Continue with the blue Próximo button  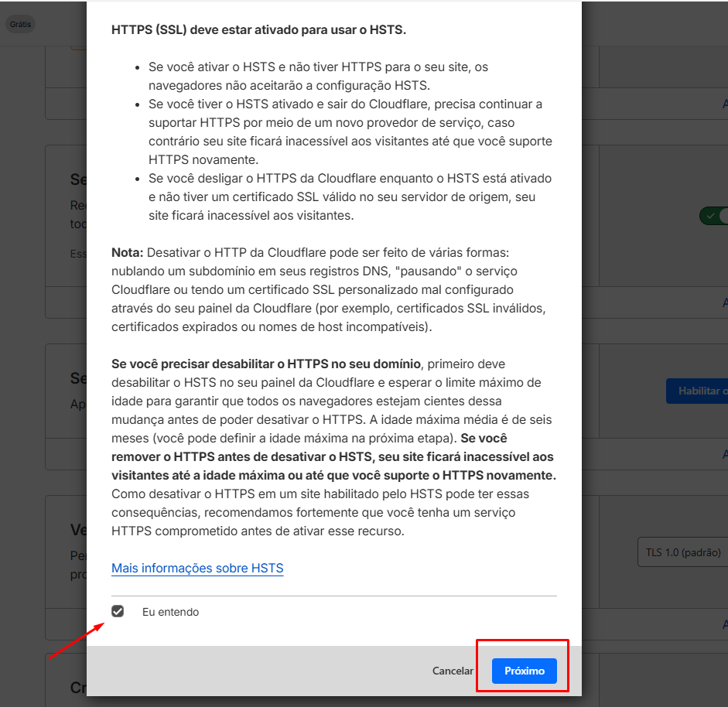pyautogui.click(x=524, y=671)
